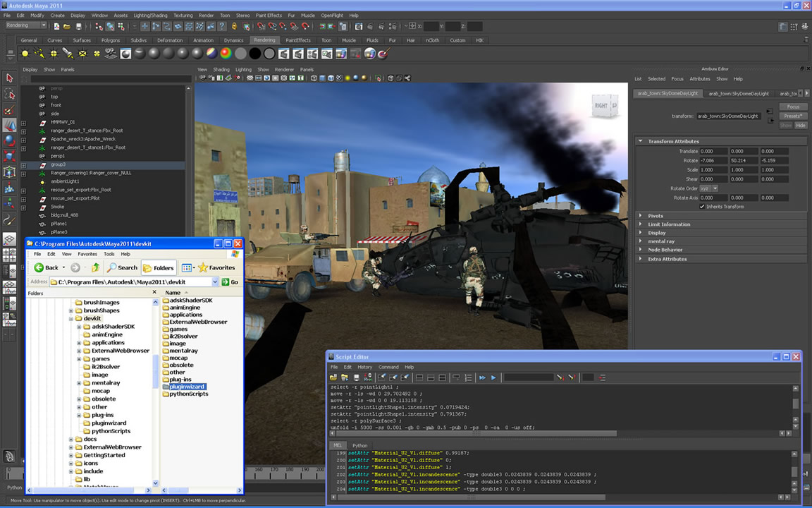Execute script with single play arrow
Image resolution: width=812 pixels, height=508 pixels.
point(493,377)
